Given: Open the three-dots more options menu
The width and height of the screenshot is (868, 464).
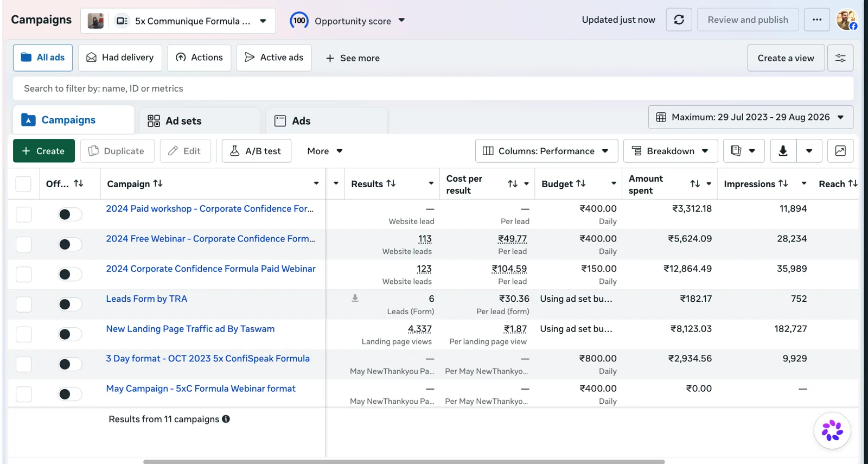Looking at the screenshot, I should tap(816, 20).
